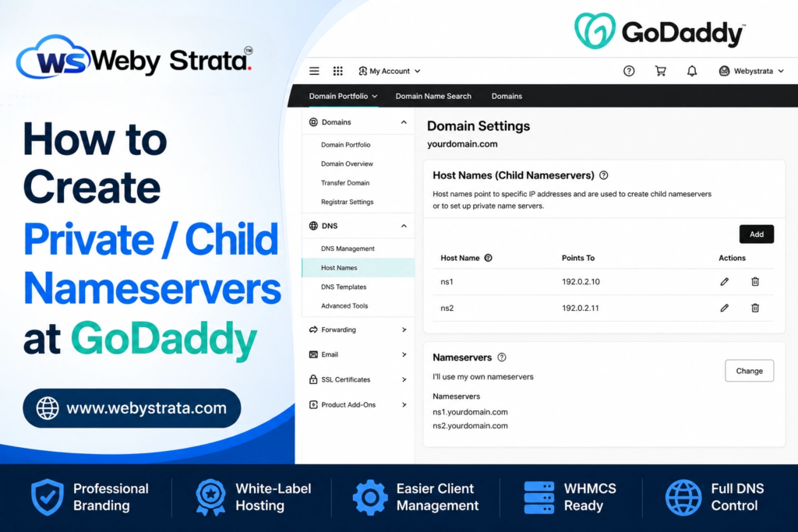
Task: Open the My Account dropdown
Action: coord(390,71)
